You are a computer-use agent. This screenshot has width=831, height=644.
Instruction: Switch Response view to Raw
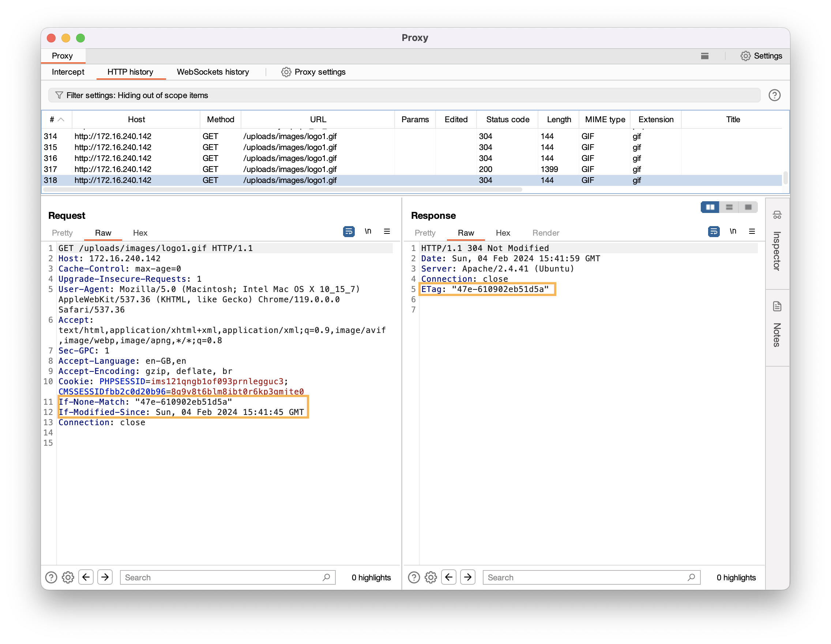(x=466, y=233)
